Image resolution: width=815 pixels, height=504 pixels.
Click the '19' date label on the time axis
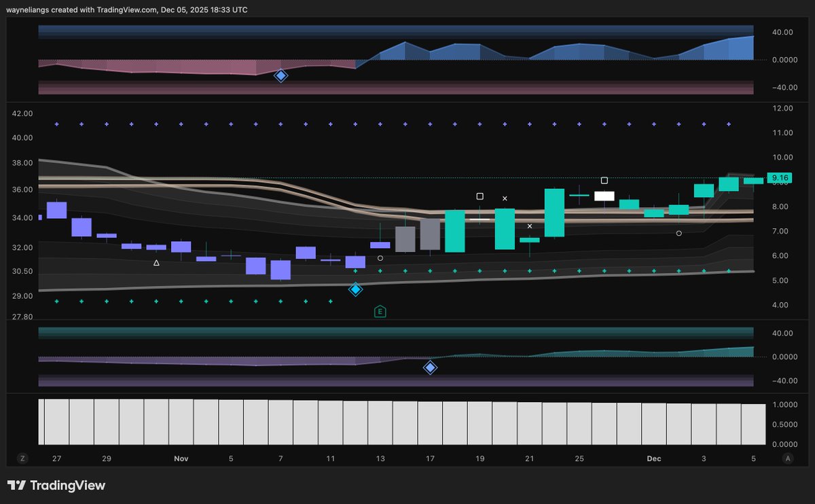tap(479, 458)
